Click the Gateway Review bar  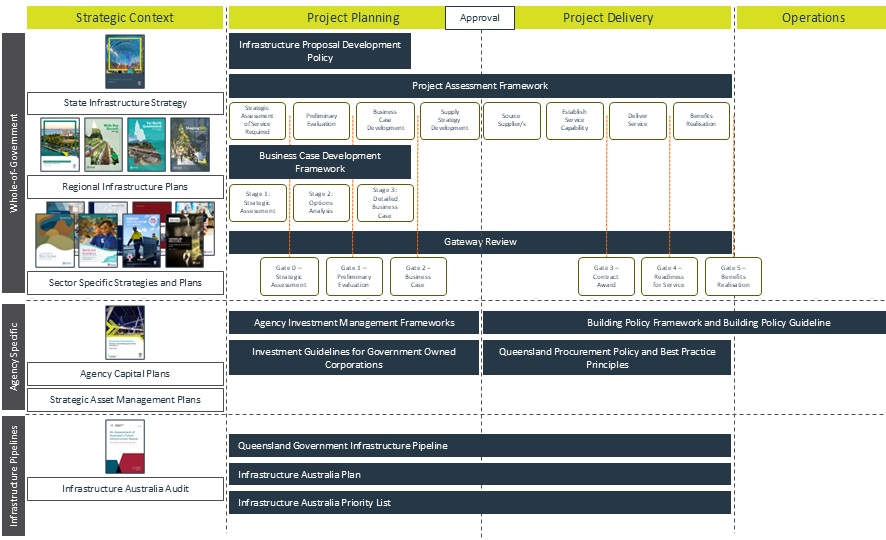(480, 242)
